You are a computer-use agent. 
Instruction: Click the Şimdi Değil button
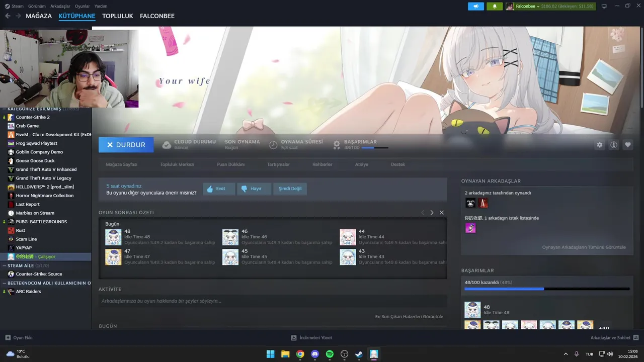[290, 189]
